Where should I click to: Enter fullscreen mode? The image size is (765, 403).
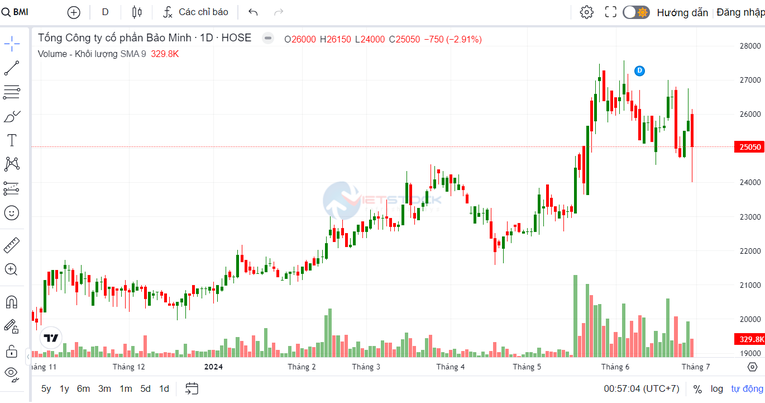611,12
